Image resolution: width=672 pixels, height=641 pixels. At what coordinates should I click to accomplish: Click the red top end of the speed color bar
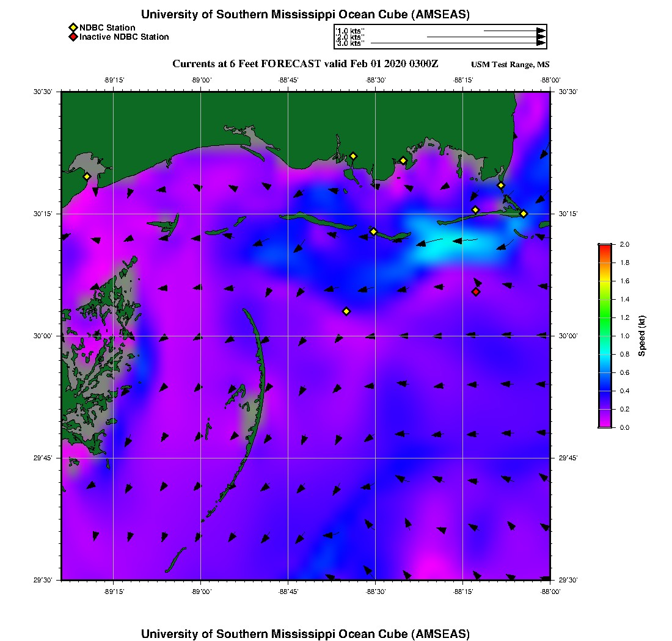click(605, 247)
